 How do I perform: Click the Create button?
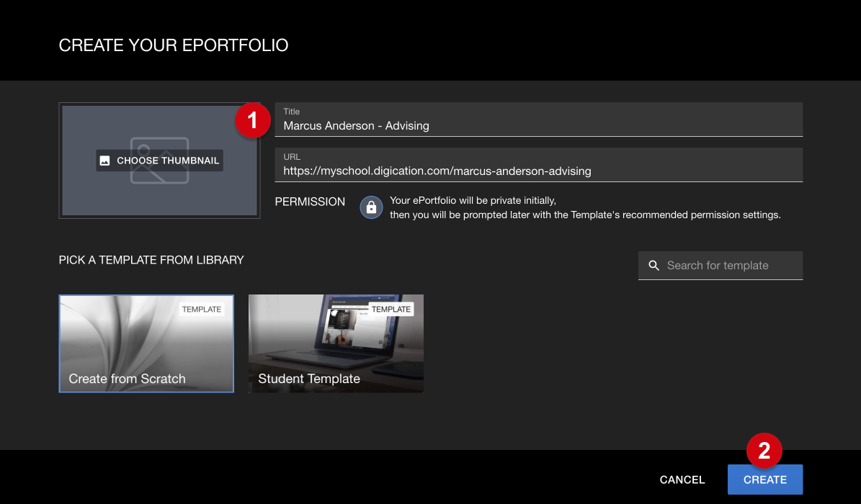coord(765,480)
